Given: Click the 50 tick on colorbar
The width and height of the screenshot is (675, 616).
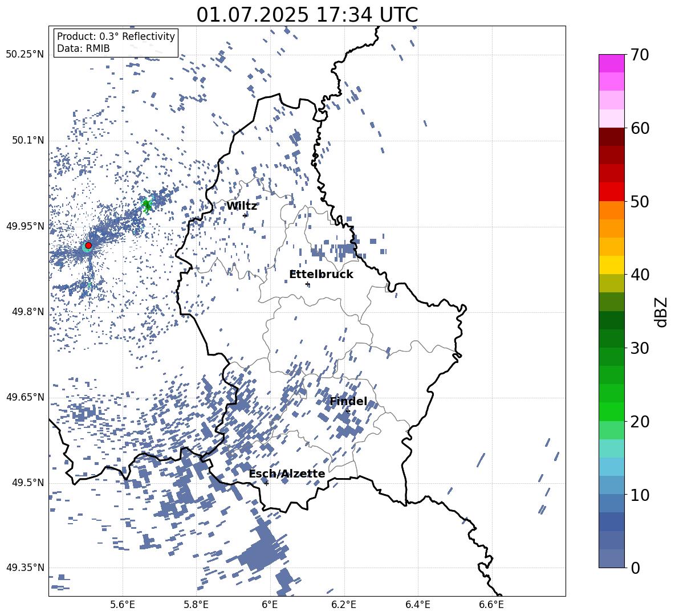Looking at the screenshot, I should coord(640,202).
